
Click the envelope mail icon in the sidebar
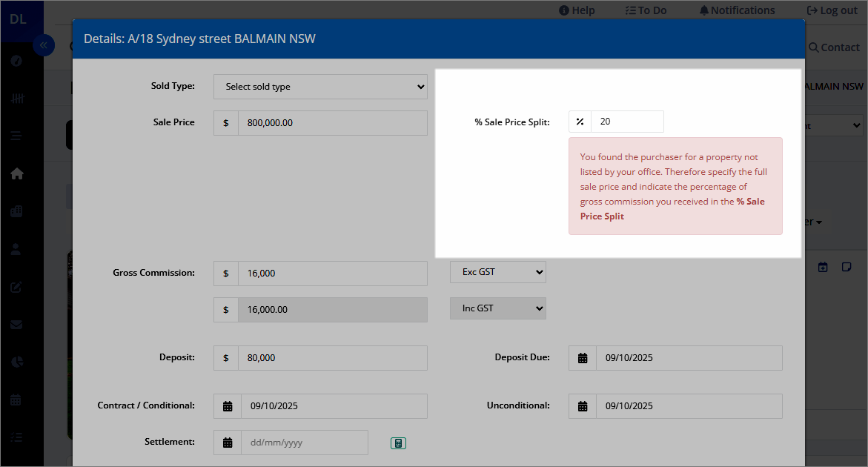tap(16, 324)
